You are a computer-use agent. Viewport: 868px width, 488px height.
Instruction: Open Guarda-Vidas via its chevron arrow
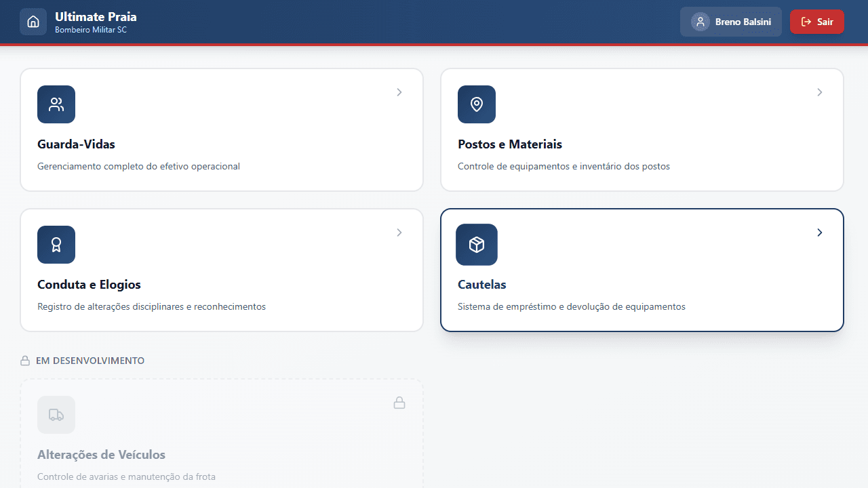tap(399, 92)
